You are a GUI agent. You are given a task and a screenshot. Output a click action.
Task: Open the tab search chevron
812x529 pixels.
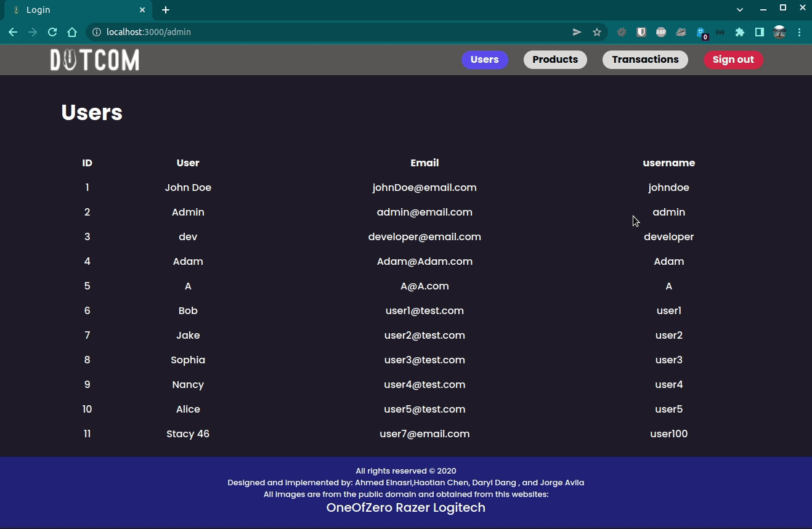pos(739,9)
